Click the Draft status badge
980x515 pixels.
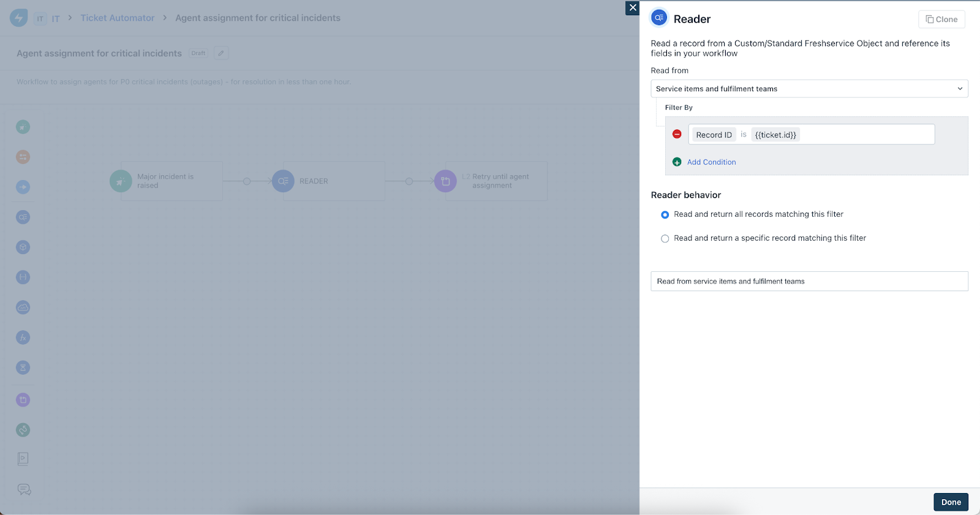(198, 53)
